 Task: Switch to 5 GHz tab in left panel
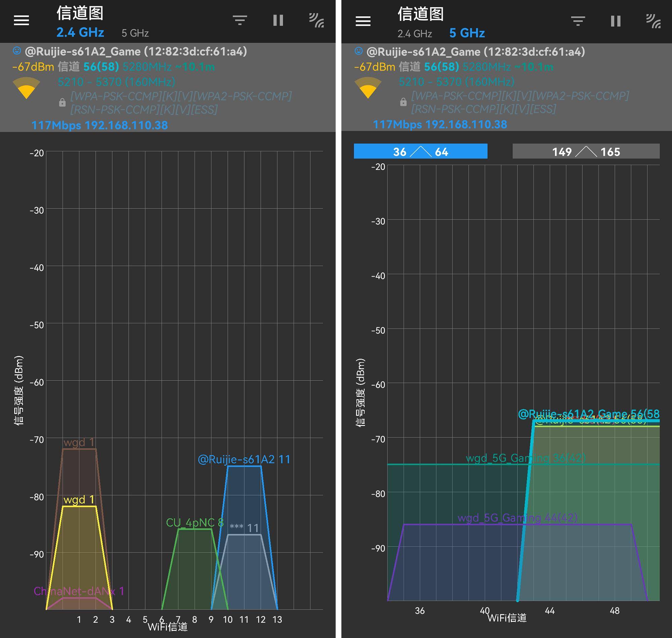(135, 33)
